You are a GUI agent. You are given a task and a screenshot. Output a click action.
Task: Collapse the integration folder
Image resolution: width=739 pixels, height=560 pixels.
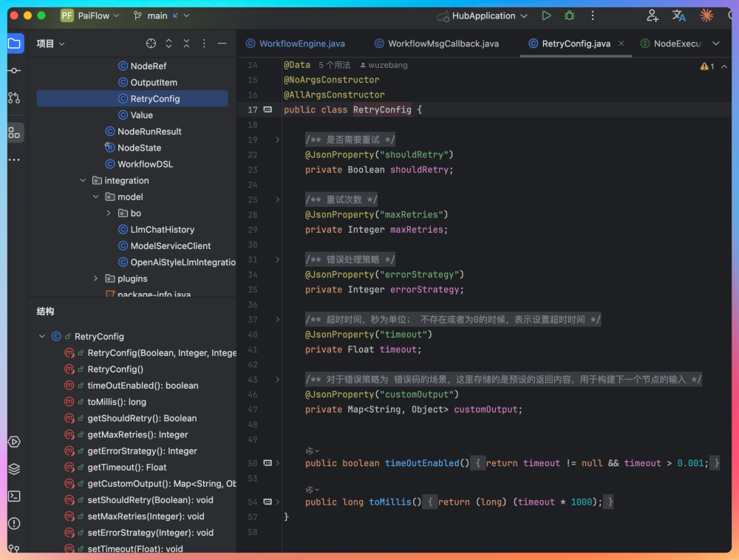[83, 180]
